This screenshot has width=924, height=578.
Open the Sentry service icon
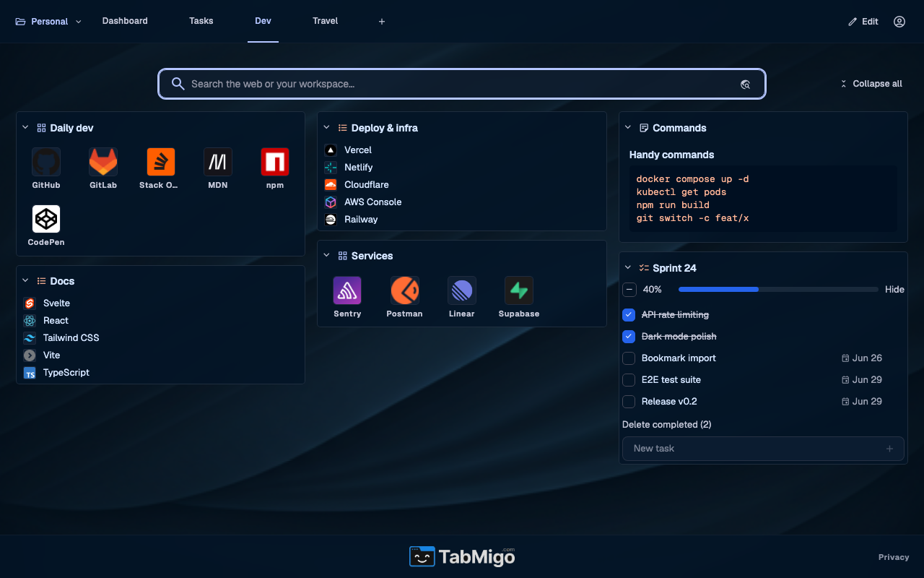tap(347, 290)
